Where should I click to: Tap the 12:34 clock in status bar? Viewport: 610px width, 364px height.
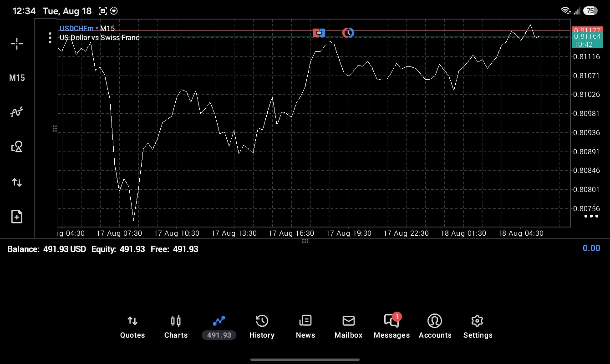24,11
